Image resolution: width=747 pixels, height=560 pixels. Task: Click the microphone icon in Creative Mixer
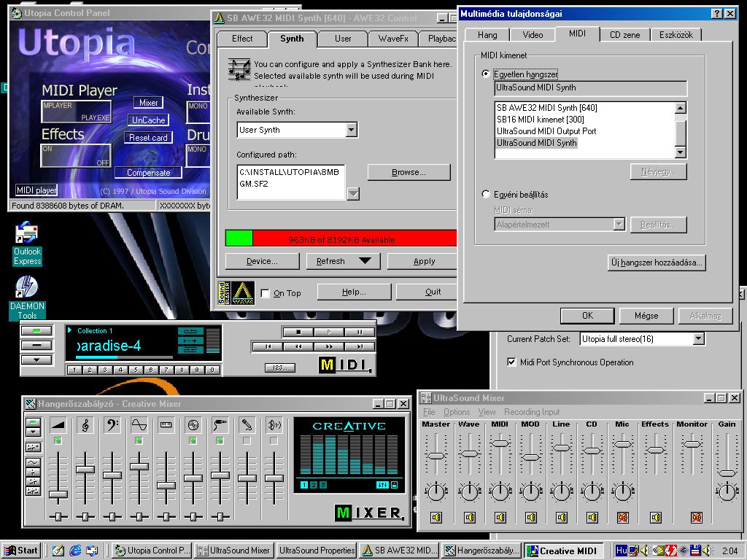(x=247, y=425)
